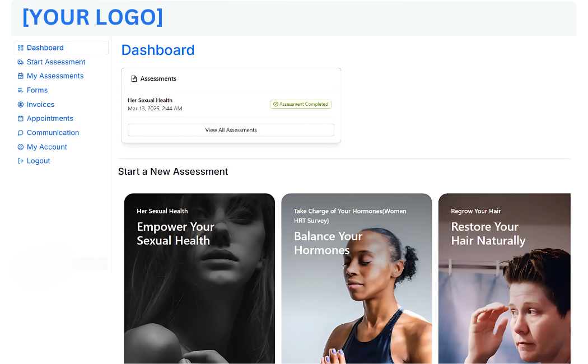The height and width of the screenshot is (364, 588).
Task: Click the Forms list icon
Action: coord(21,90)
